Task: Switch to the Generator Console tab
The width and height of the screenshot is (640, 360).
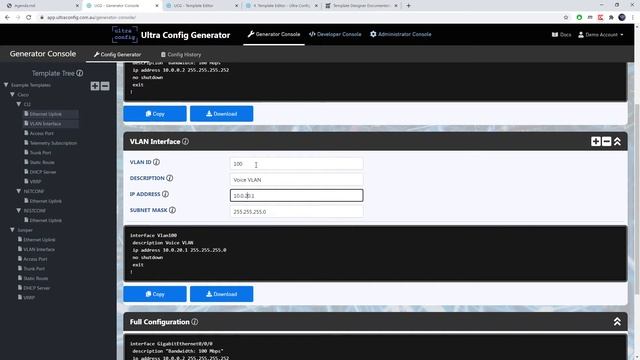Action: pos(274,34)
